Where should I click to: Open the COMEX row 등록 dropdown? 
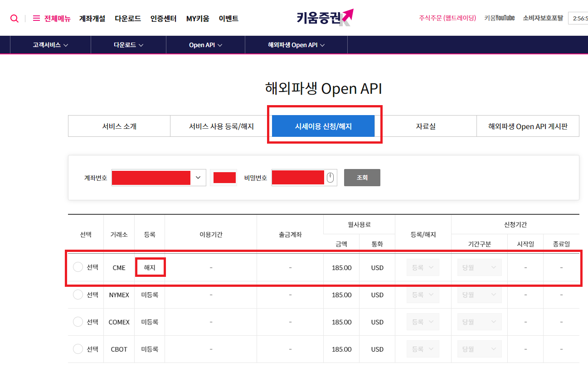pos(423,322)
